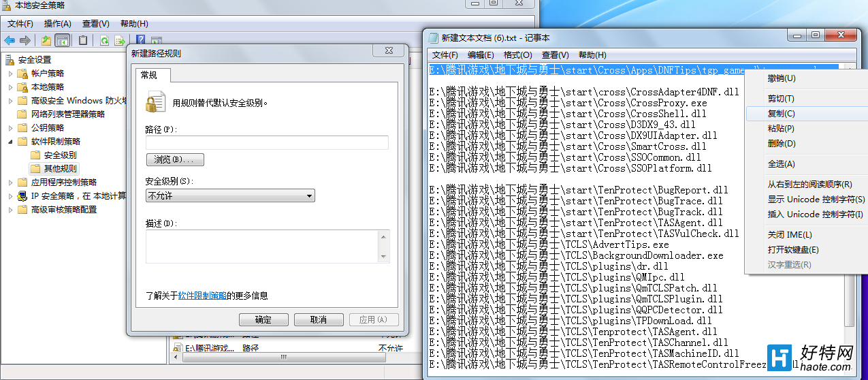
Task: Expand the 高级安全 Windows 防火墙 node
Action: click(x=11, y=100)
